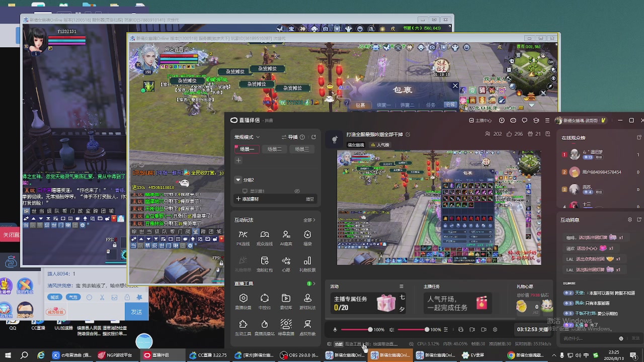Screen dimensions: 644x362
Task: Click the live preview thumbnail
Action: pyautogui.click(x=439, y=208)
